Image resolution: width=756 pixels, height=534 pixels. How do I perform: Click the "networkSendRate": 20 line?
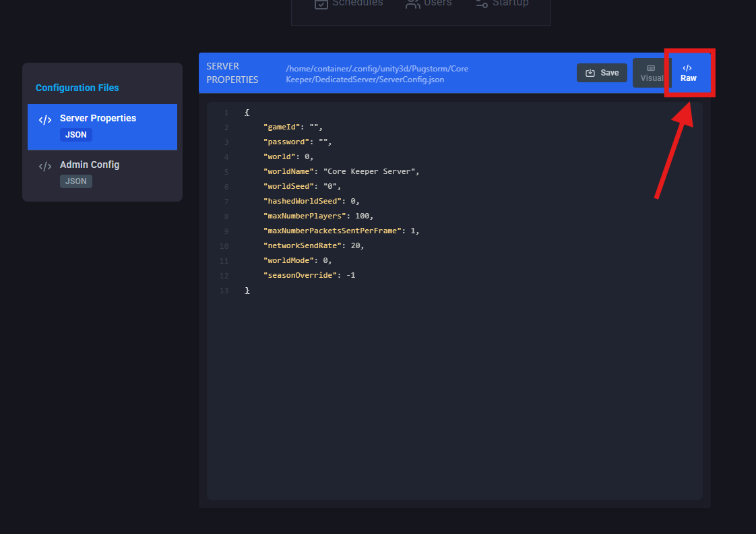(314, 245)
